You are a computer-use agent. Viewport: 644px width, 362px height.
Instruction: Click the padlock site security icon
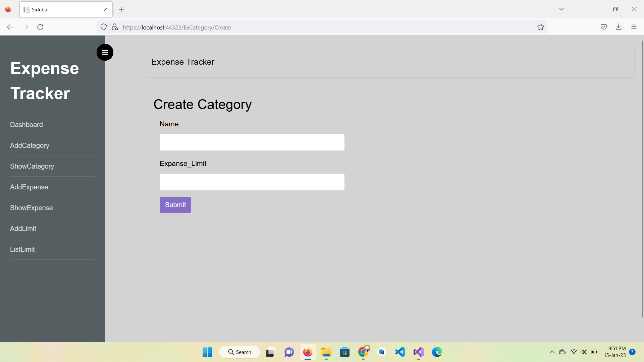pos(115,27)
